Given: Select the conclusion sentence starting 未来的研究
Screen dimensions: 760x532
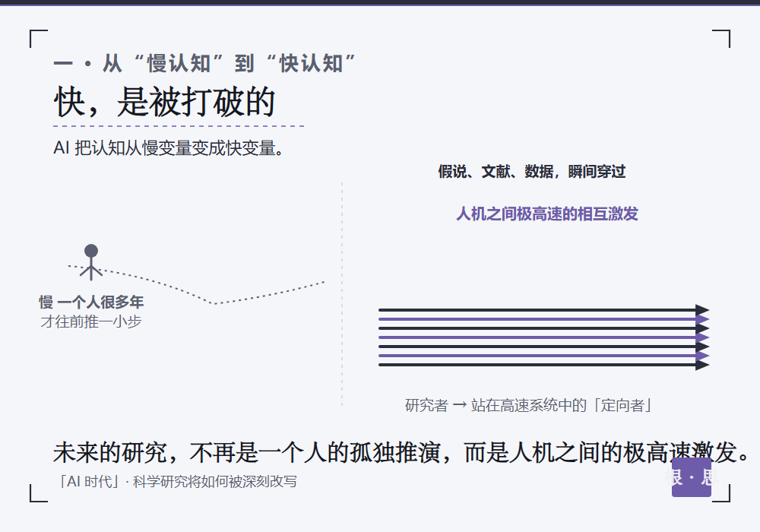Looking at the screenshot, I should pyautogui.click(x=402, y=452).
